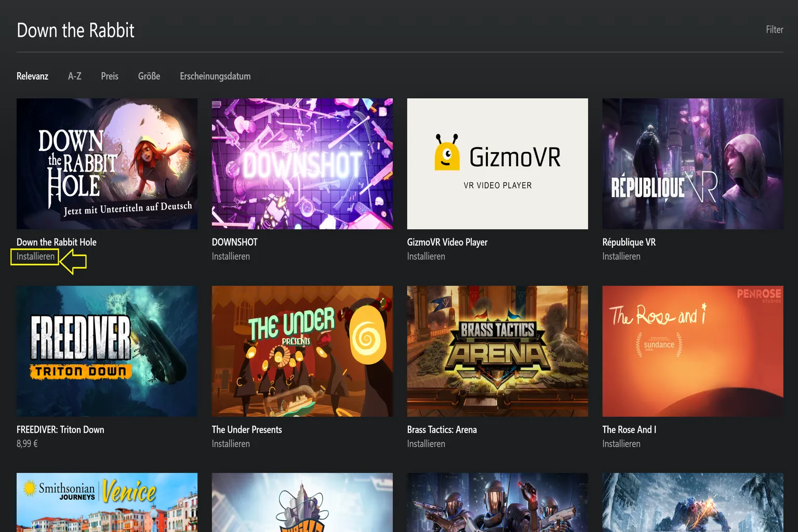
Task: Open The Under Presents cover image
Action: click(302, 351)
